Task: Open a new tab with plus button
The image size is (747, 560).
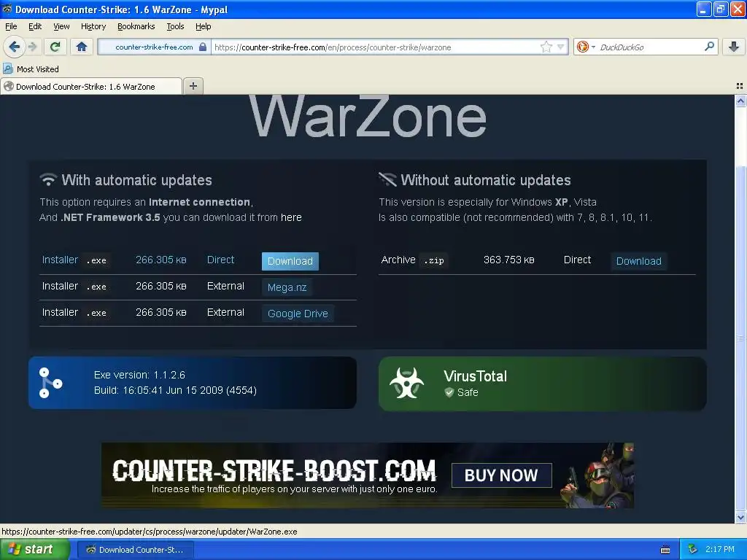Action: coord(193,86)
